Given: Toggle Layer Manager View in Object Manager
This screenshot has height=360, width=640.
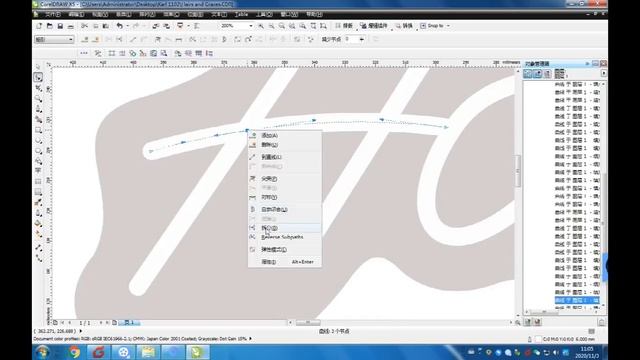Looking at the screenshot, I should [548, 73].
